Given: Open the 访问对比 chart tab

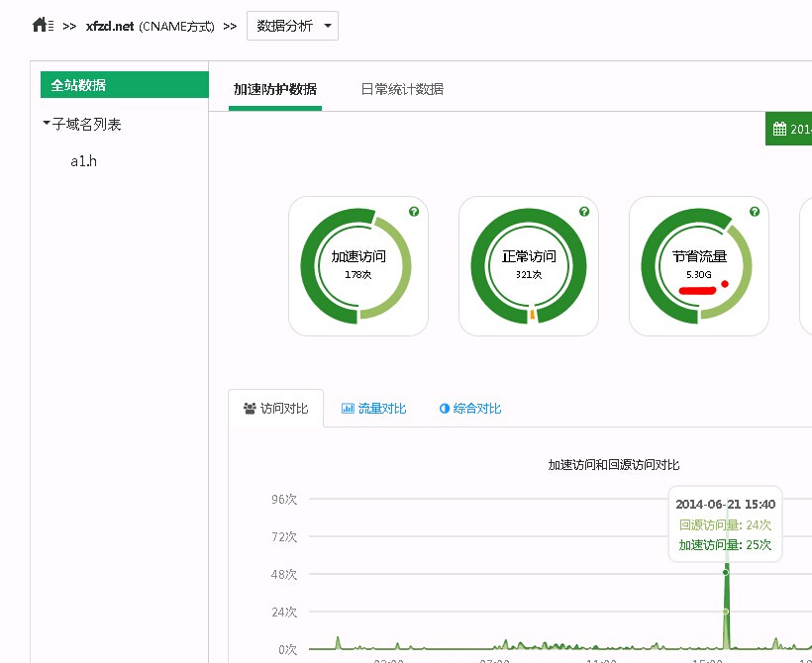Looking at the screenshot, I should [275, 409].
